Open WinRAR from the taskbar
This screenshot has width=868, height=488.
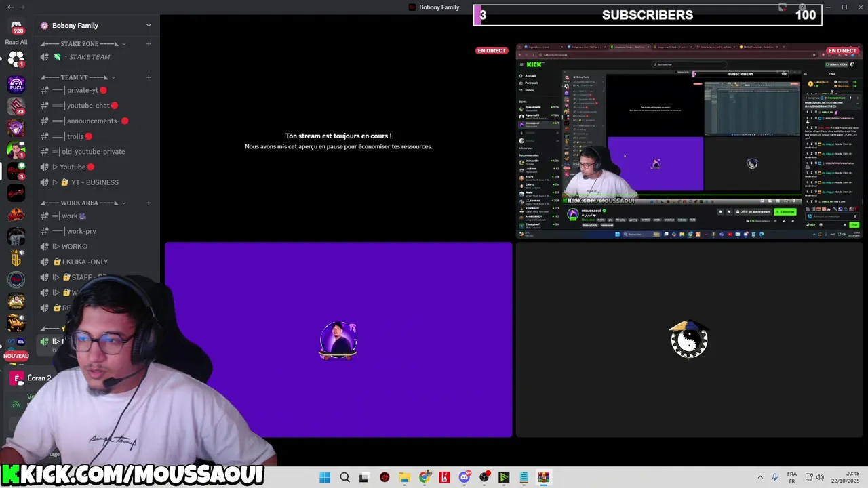(x=544, y=477)
